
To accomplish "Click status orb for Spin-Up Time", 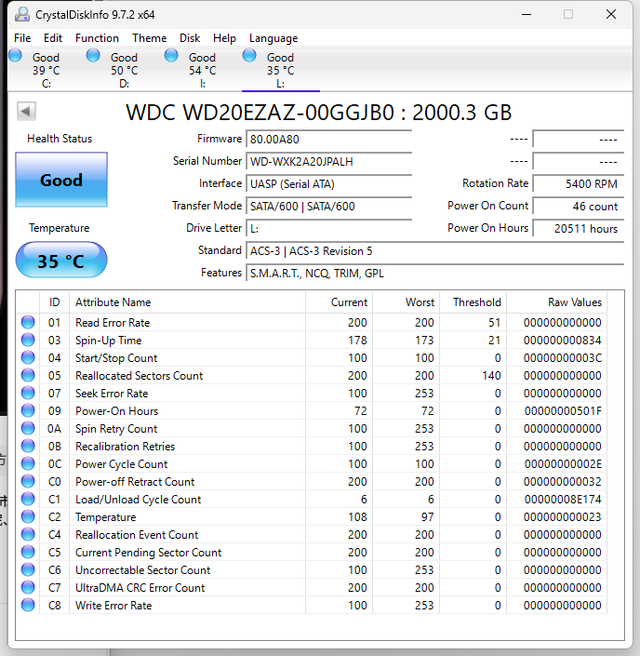I will pyautogui.click(x=28, y=340).
